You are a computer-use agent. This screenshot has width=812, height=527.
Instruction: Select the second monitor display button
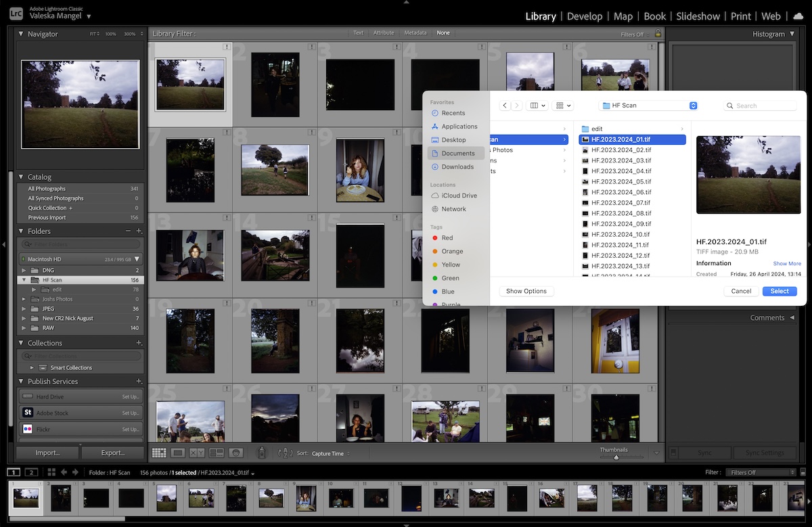pyautogui.click(x=31, y=472)
